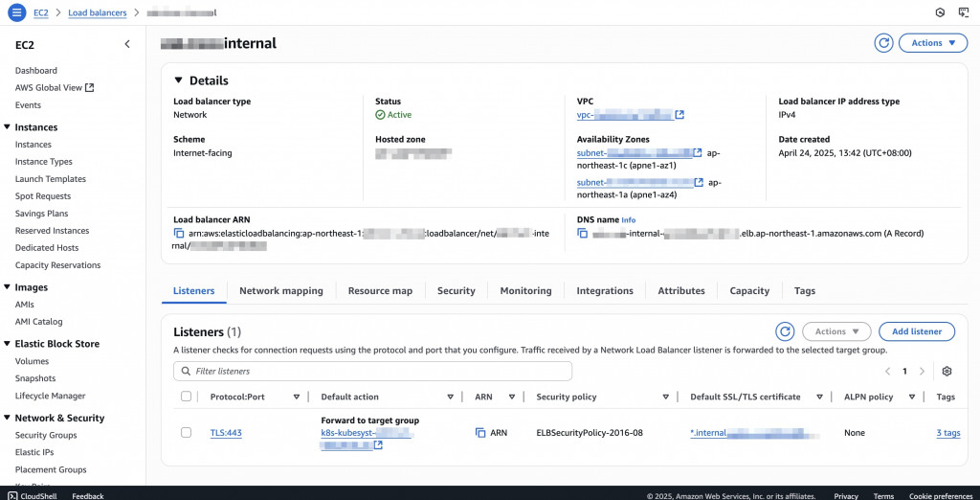Collapse the Images sidebar group

[7, 287]
